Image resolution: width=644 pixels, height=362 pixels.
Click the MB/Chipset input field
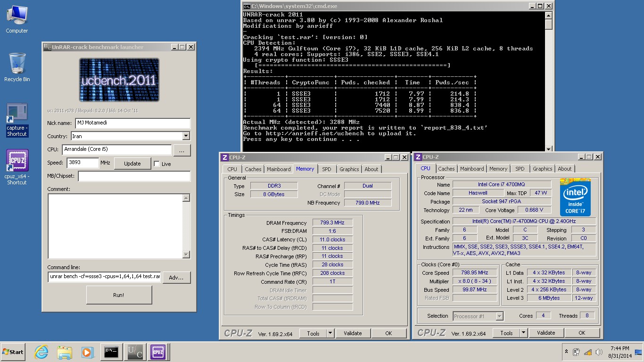tap(134, 176)
